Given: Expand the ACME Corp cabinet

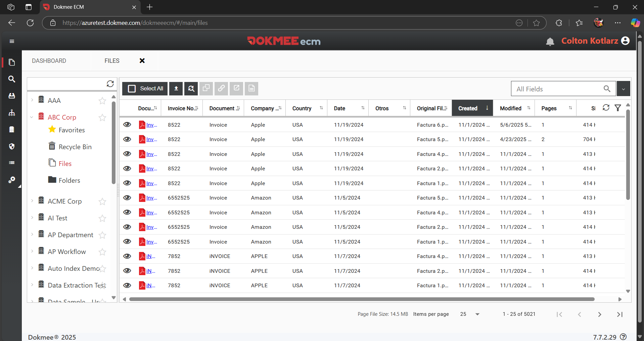Looking at the screenshot, I should (x=32, y=201).
